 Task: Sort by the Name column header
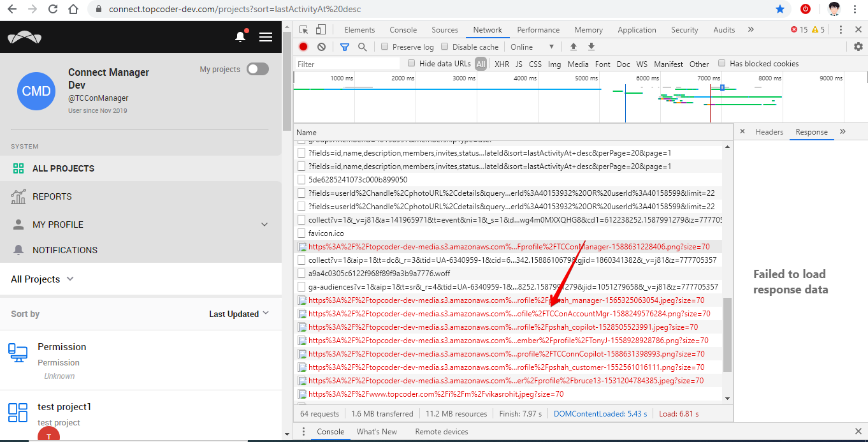coord(513,133)
